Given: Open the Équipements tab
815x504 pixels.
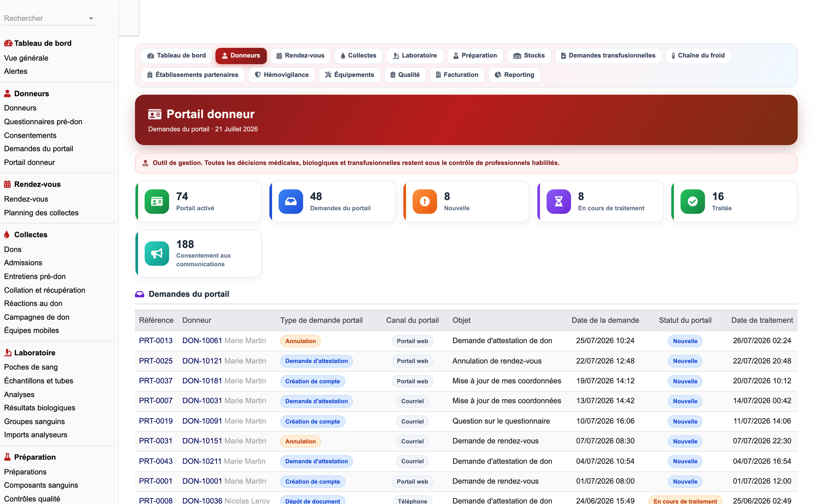Looking at the screenshot, I should pyautogui.click(x=349, y=75).
